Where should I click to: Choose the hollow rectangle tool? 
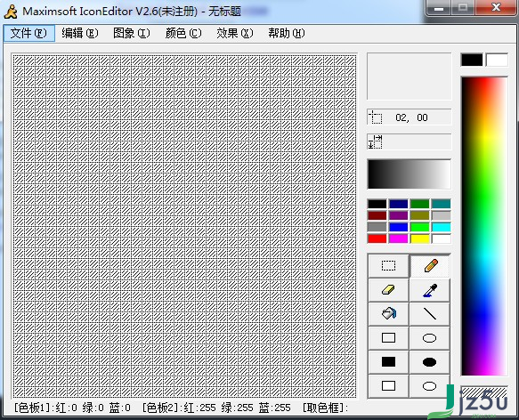(x=388, y=338)
